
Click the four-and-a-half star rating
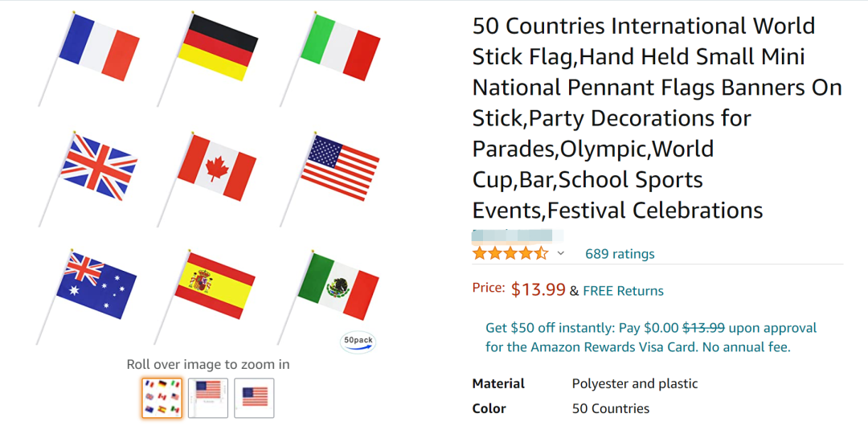[510, 254]
